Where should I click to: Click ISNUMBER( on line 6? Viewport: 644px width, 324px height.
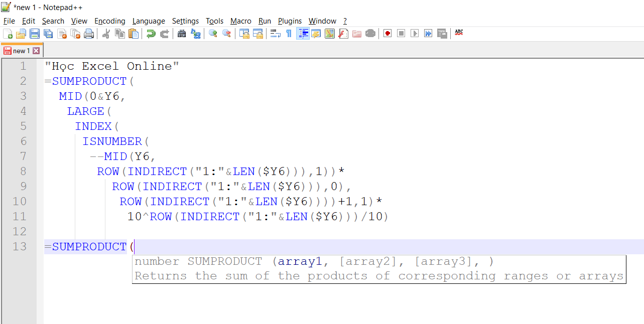[x=116, y=141]
